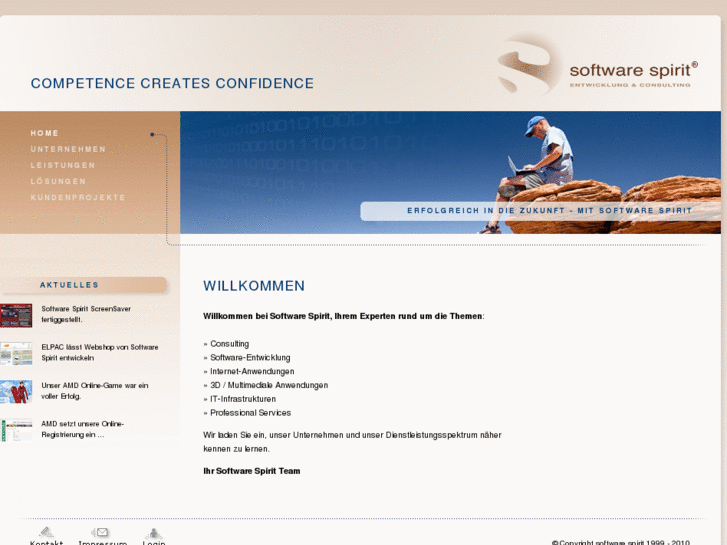Click the 'Consulting' list entry
Screen dimensions: 727x545
click(x=230, y=344)
